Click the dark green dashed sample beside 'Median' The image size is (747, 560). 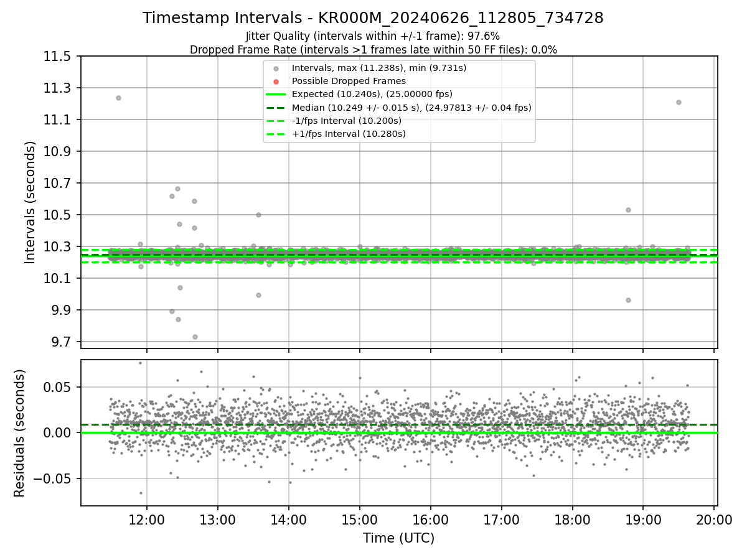[x=276, y=108]
